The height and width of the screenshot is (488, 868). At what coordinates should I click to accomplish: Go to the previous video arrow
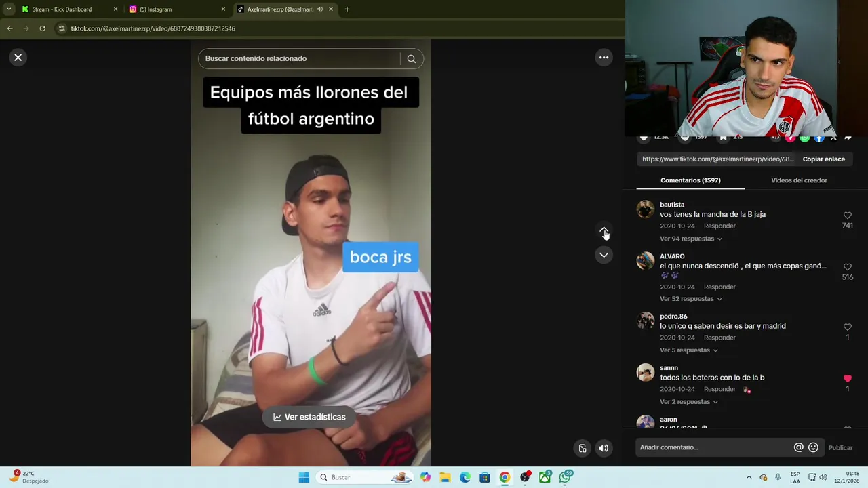coord(604,231)
